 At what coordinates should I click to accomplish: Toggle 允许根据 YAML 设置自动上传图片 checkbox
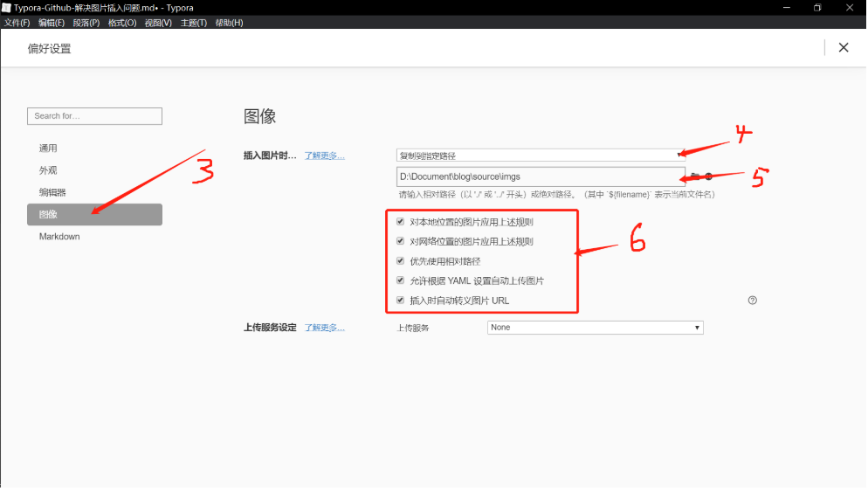coord(400,280)
